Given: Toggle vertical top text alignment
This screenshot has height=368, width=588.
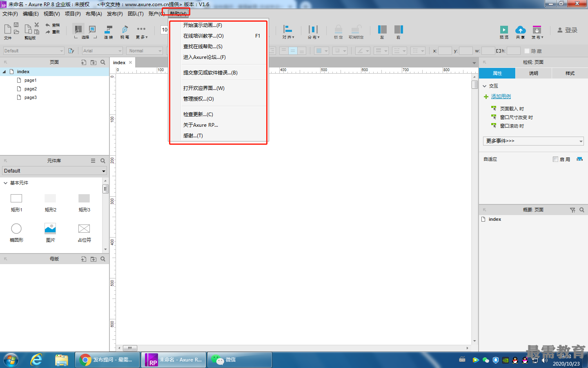Looking at the screenshot, I should click(284, 51).
